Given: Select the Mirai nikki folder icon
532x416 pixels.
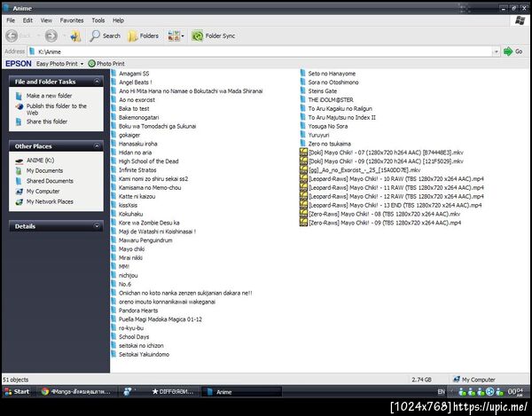Looking at the screenshot, I should pyautogui.click(x=113, y=257).
